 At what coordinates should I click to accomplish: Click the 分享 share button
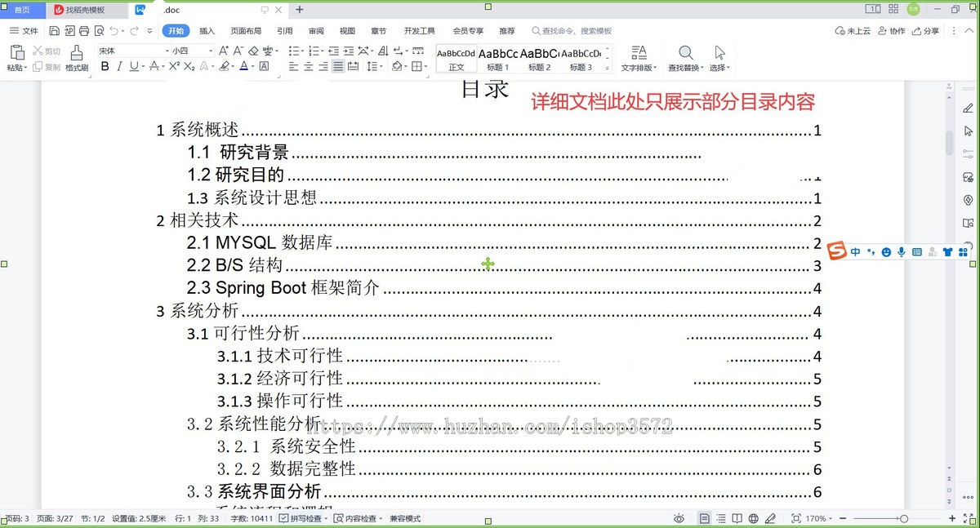tap(925, 31)
